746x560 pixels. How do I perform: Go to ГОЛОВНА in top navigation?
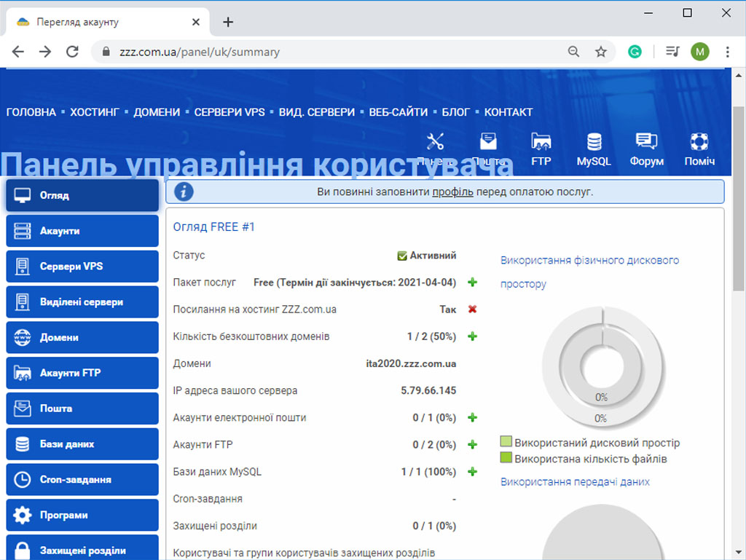[x=31, y=112]
